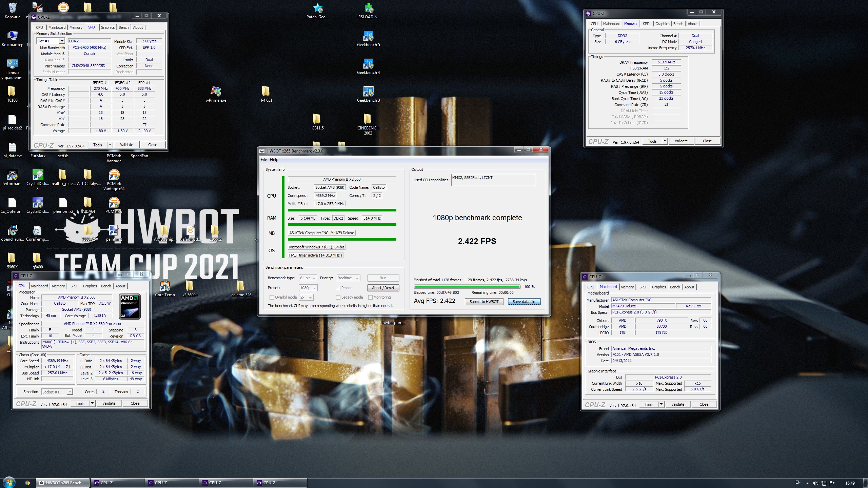868x488 pixels.
Task: Expand Tools arrow in SPD CPU-Z window
Action: pyautogui.click(x=110, y=145)
